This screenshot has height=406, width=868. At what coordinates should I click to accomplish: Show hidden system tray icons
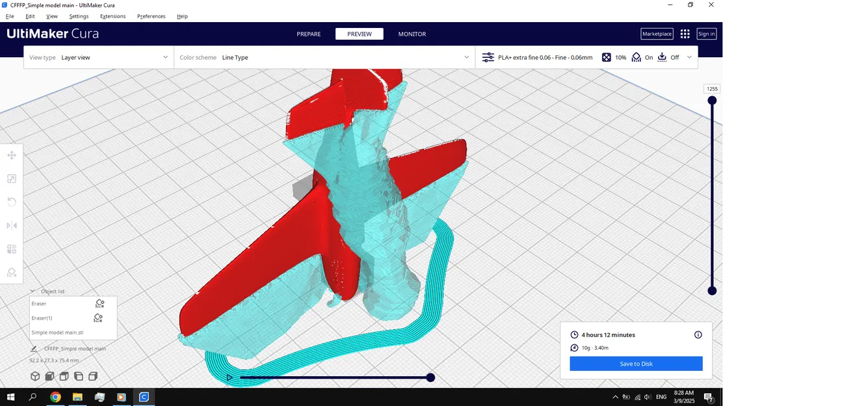(x=616, y=397)
